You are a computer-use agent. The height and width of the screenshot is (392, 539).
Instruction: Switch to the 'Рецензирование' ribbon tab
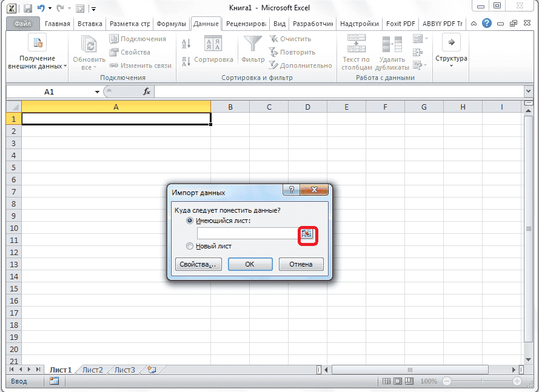(247, 23)
